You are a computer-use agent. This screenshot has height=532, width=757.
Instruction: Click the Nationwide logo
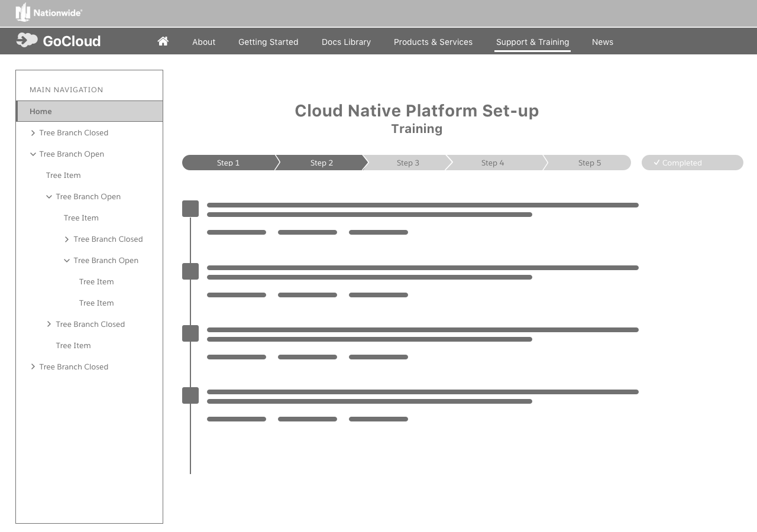(48, 12)
